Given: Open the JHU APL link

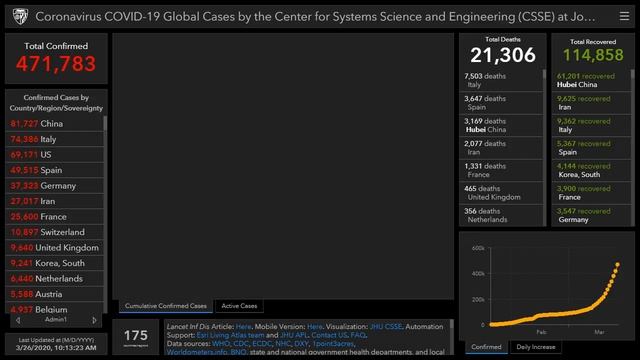Looking at the screenshot, I should tap(293, 335).
